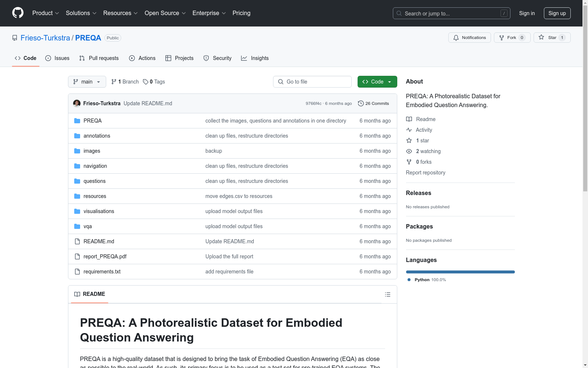Viewport: 588px width, 368px height.
Task: Open the Resources dropdown
Action: [121, 13]
